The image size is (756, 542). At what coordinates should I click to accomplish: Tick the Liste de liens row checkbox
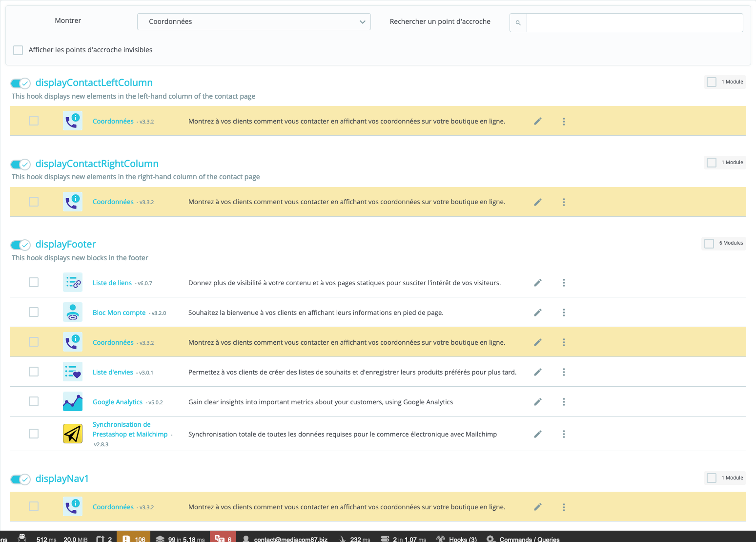34,282
